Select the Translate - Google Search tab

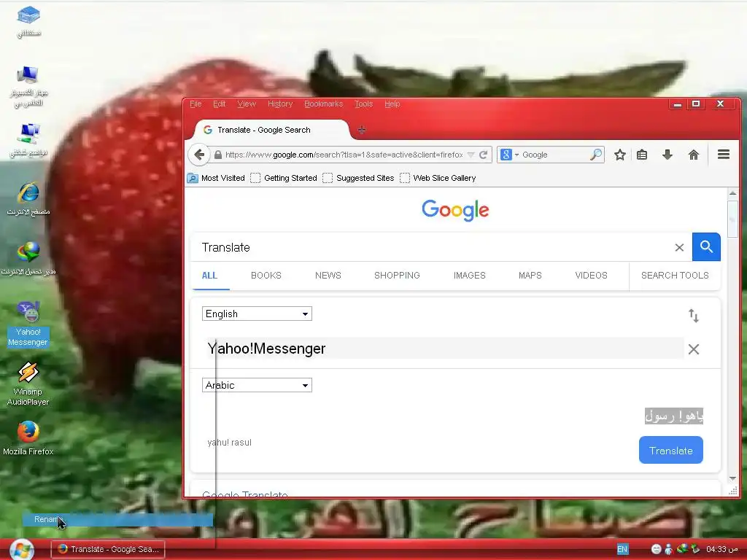tap(271, 130)
